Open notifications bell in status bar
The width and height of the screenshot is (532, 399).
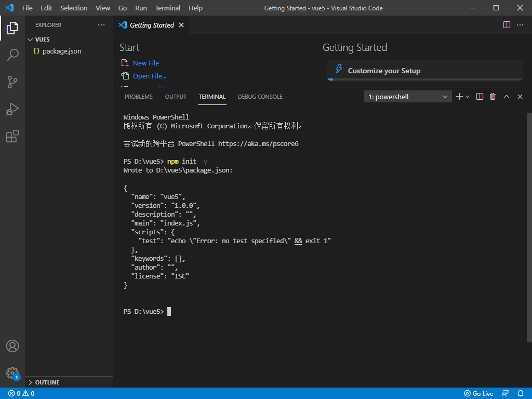(x=521, y=394)
